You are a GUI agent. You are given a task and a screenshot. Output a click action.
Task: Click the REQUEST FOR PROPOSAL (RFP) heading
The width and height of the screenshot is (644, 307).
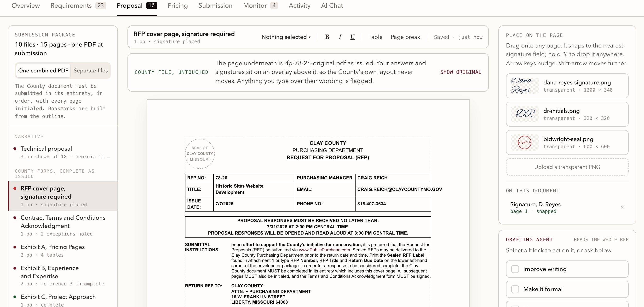(328, 157)
